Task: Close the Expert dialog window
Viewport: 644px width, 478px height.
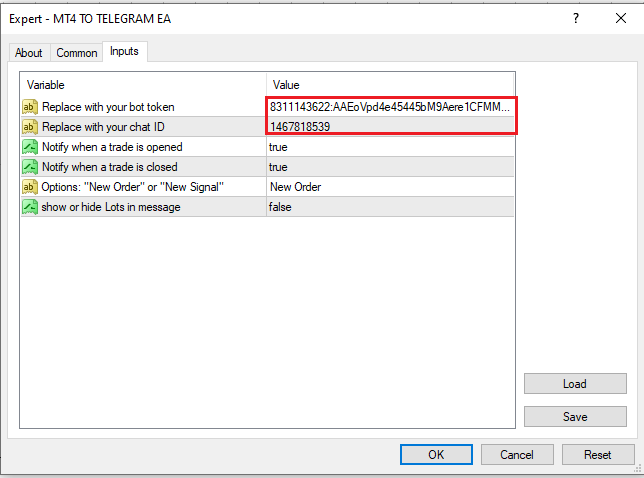Action: tap(621, 18)
